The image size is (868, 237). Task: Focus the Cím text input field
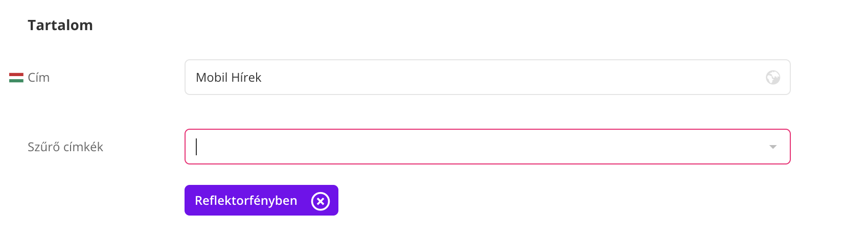460,78
